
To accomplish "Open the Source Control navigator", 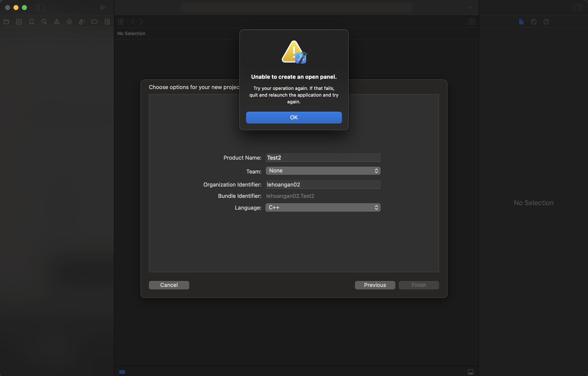I will pyautogui.click(x=19, y=22).
